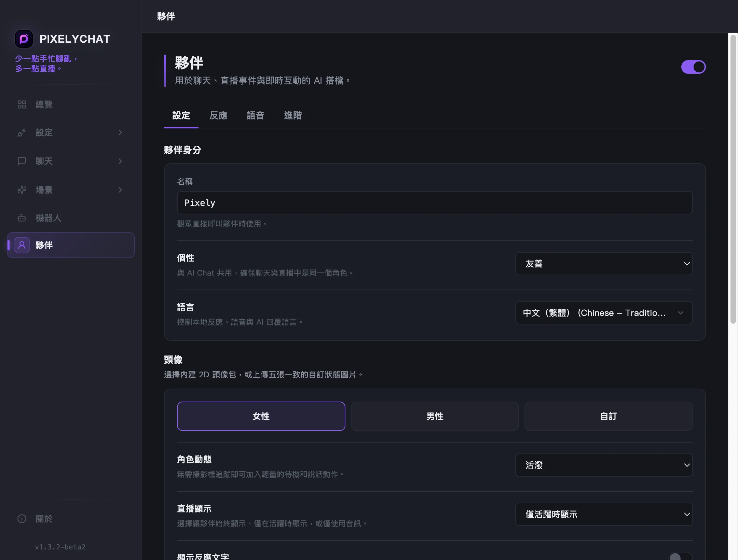Image resolution: width=738 pixels, height=560 pixels.
Task: Click the 設定 plug icon in sidebar
Action: pos(22,132)
